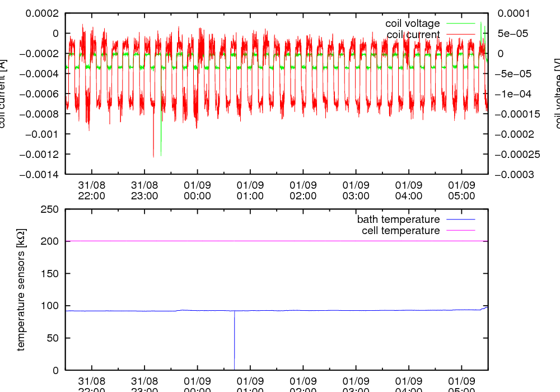
Task: Select the 01/09 02:00 tick under the top plot
Action: click(x=303, y=190)
